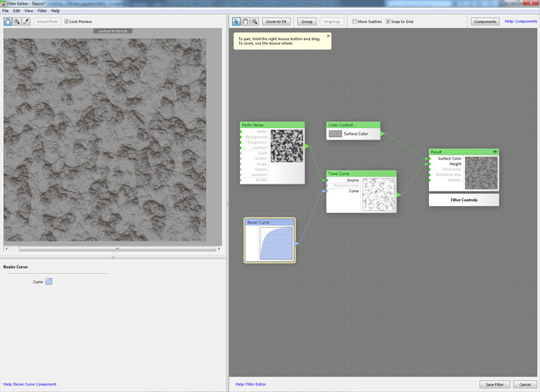Toggle the eye icon on Result node
The width and height of the screenshot is (540, 392).
tap(494, 152)
